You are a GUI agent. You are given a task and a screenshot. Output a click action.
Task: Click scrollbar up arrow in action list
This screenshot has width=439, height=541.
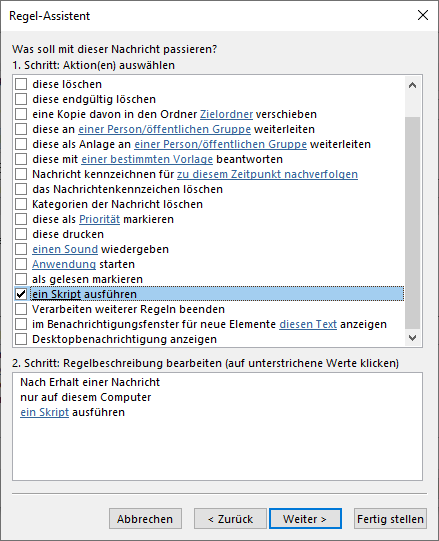(412, 85)
